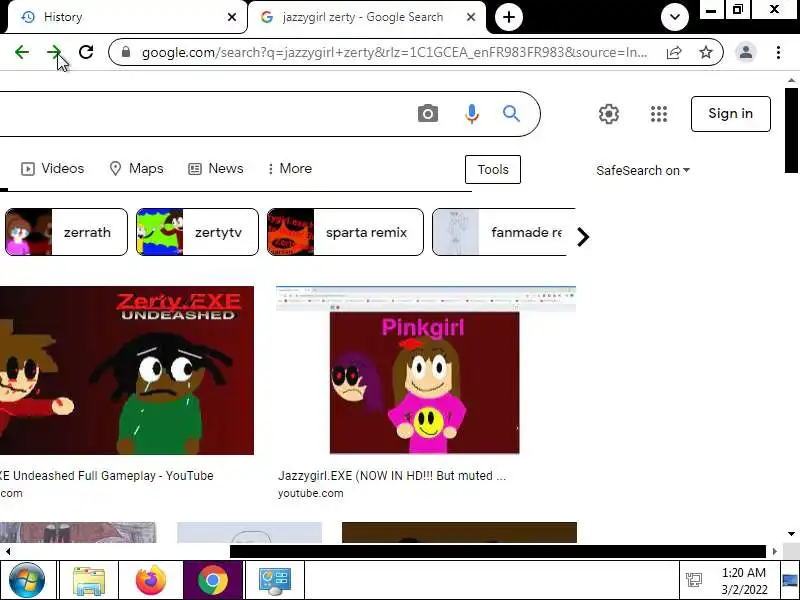
Task: View site security lock icon
Action: [126, 52]
